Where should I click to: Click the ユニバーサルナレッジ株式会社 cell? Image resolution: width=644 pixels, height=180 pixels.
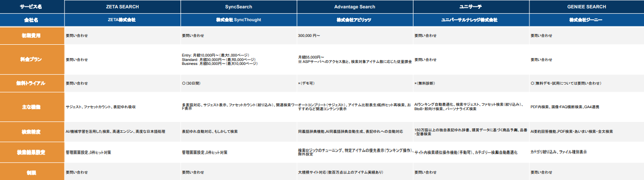tap(470, 20)
